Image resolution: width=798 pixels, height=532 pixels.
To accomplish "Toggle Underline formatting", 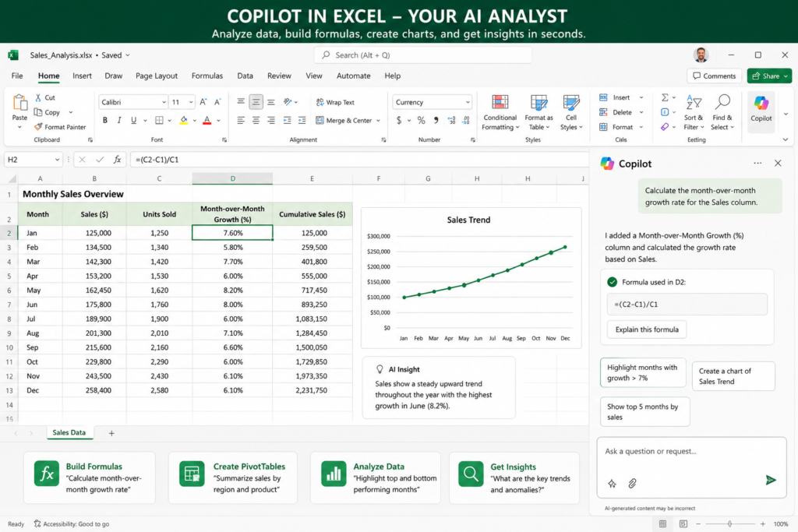I will pos(133,121).
